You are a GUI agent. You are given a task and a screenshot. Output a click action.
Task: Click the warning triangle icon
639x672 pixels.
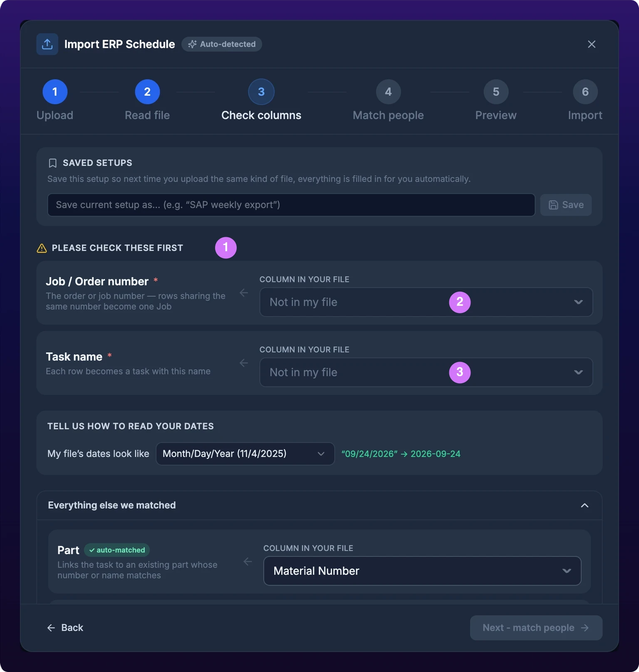(x=42, y=248)
